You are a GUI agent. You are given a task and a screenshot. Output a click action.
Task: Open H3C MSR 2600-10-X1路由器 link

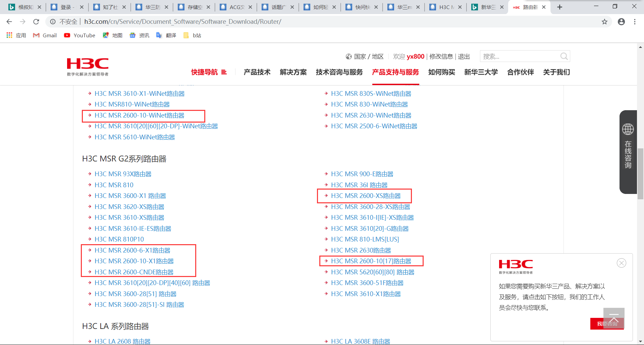point(134,261)
